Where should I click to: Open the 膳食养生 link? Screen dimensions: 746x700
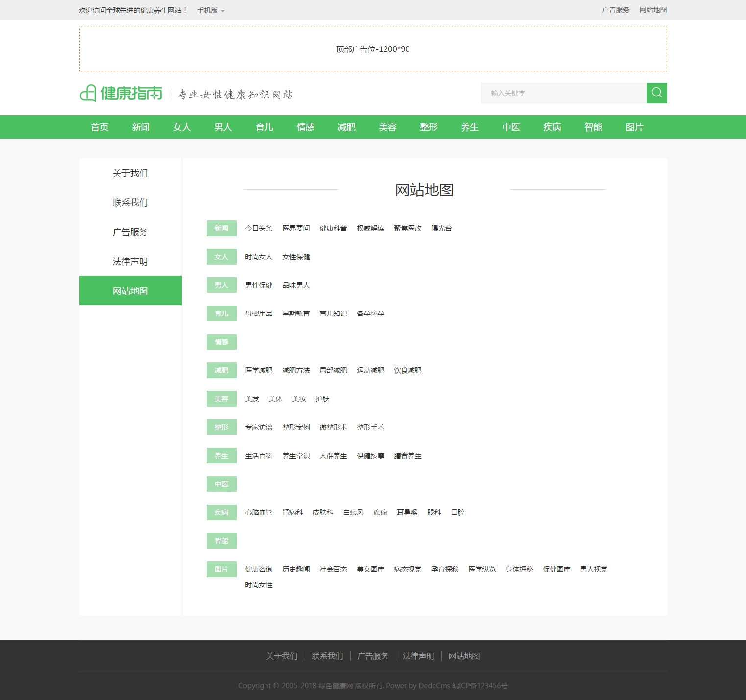pos(408,456)
